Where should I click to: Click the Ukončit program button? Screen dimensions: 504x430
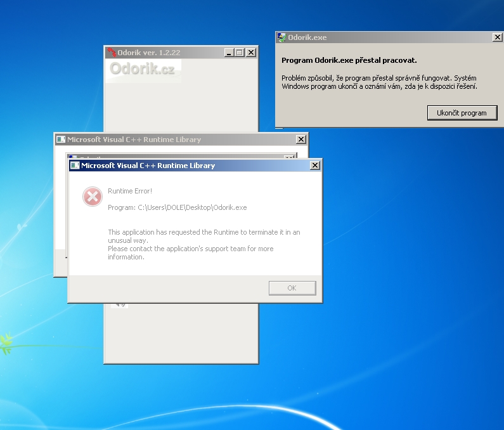462,113
